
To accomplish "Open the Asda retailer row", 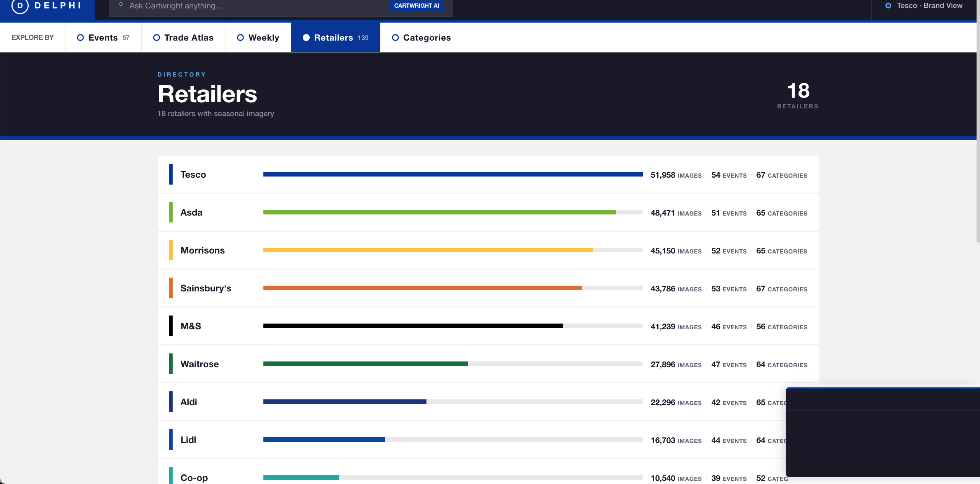I will [488, 212].
